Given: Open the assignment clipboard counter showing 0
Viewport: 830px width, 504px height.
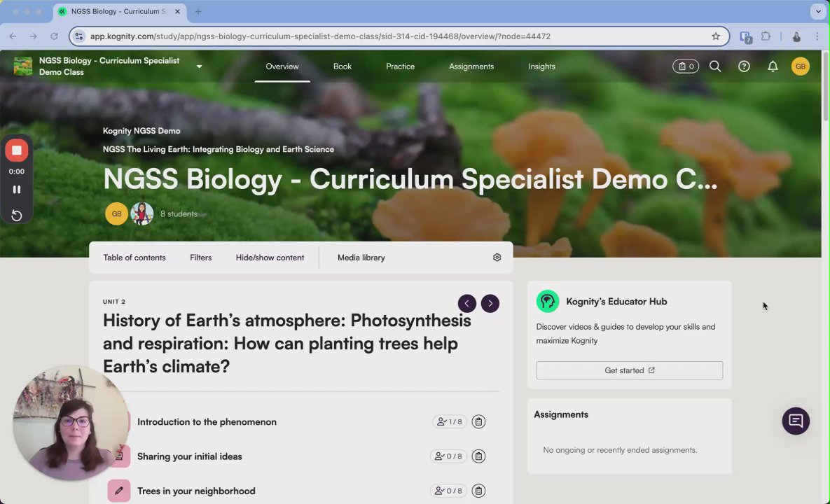Looking at the screenshot, I should pos(686,66).
